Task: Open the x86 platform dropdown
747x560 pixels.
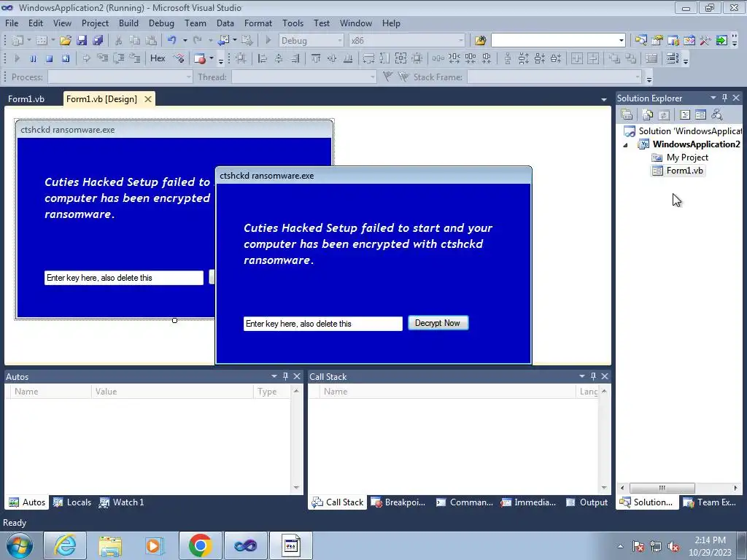Action: tap(461, 41)
